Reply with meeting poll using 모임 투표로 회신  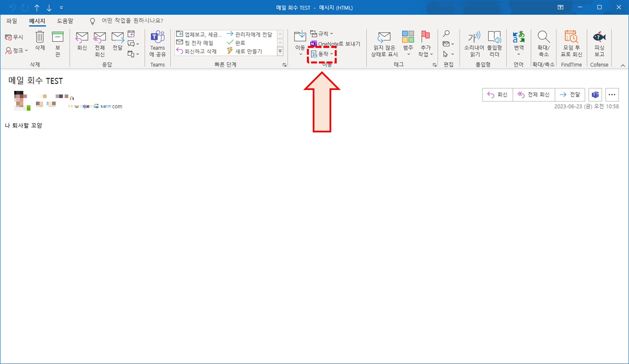571,44
